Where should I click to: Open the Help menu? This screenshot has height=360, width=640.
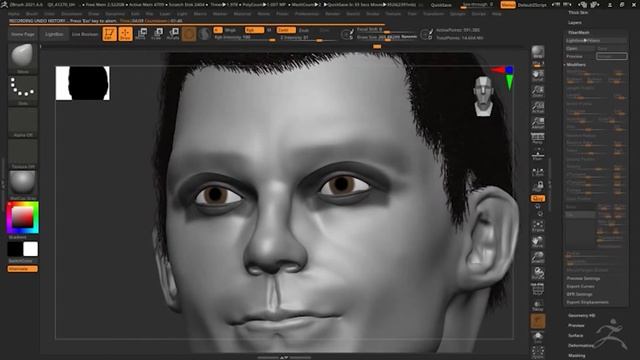pos(497,14)
